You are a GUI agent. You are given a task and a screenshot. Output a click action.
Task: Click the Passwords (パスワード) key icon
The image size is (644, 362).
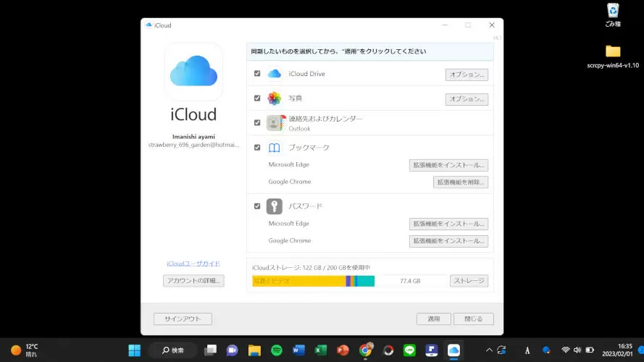tap(274, 206)
